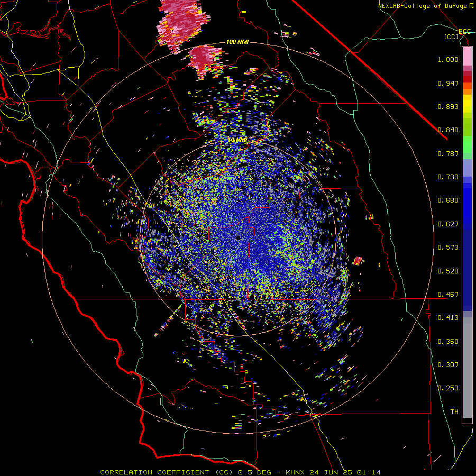Click the 0.733 color scale value
476x476 pixels.
point(448,177)
